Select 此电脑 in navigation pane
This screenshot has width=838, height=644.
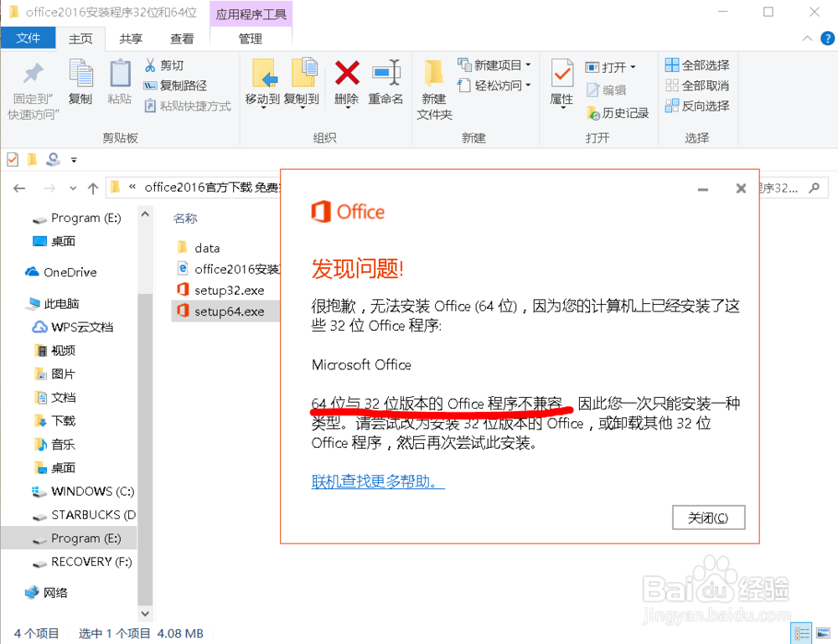53,304
